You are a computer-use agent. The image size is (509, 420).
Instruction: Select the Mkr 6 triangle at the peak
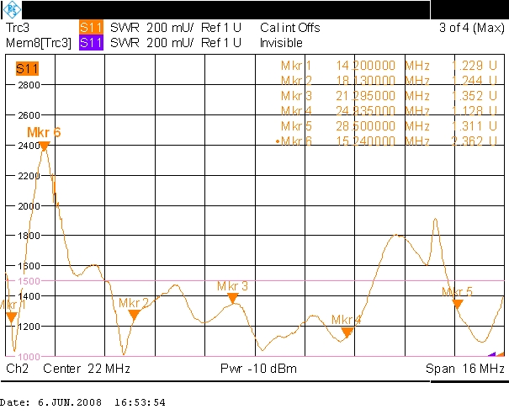pos(45,146)
